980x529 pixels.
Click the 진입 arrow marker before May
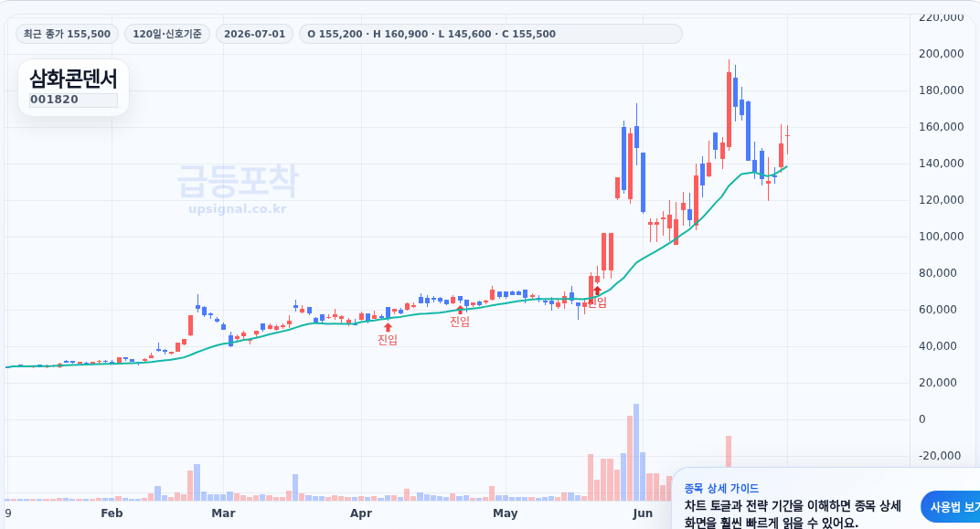point(460,309)
